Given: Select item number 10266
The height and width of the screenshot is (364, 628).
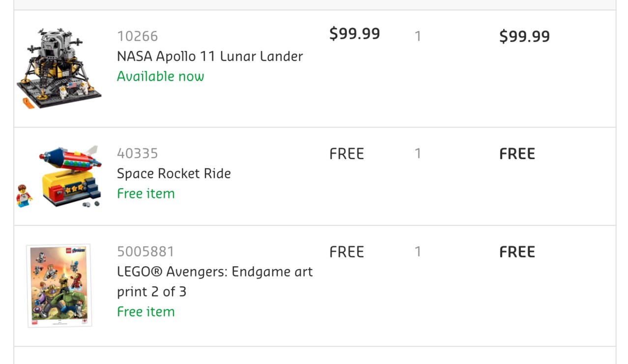Looking at the screenshot, I should [x=138, y=36].
